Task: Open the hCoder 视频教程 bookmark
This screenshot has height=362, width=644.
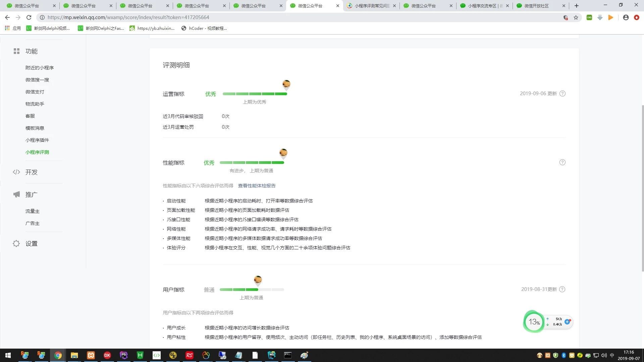Action: (204, 28)
